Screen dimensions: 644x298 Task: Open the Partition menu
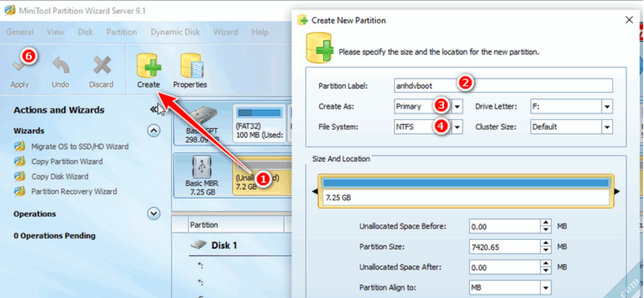point(121,32)
